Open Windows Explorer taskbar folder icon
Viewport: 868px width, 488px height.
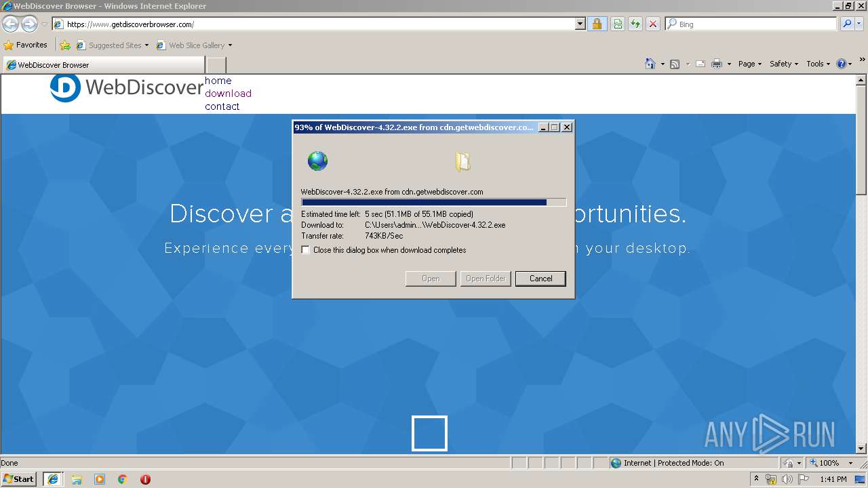(x=77, y=479)
